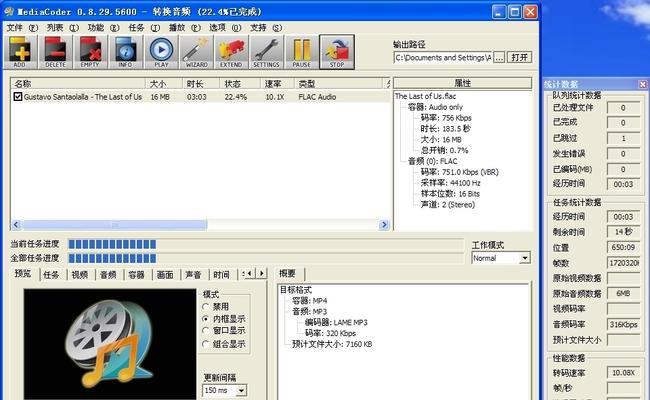Click the file list scrollbar right arrow
The height and width of the screenshot is (400, 650).
pyautogui.click(x=384, y=225)
